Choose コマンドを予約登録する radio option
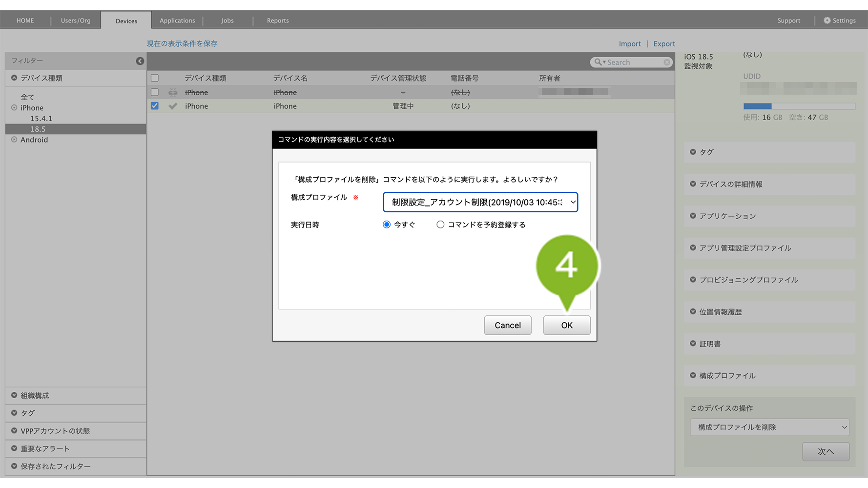Viewport: 868px width, 488px height. pos(440,224)
